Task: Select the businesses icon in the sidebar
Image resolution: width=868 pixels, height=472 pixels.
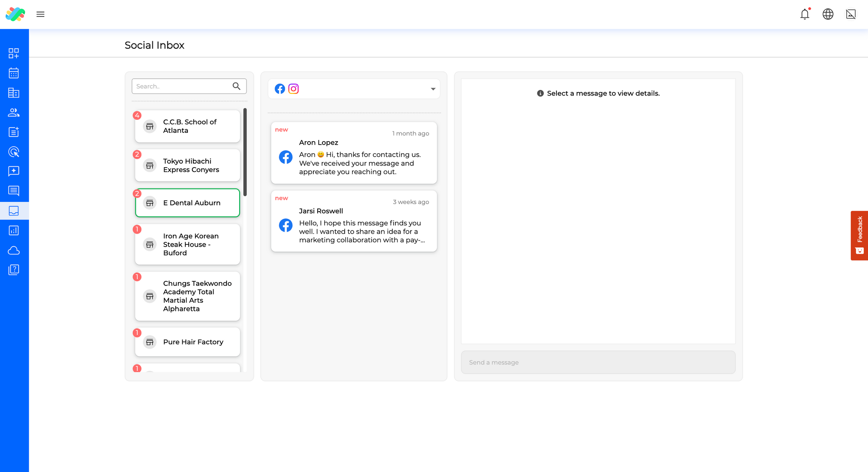Action: 14,92
